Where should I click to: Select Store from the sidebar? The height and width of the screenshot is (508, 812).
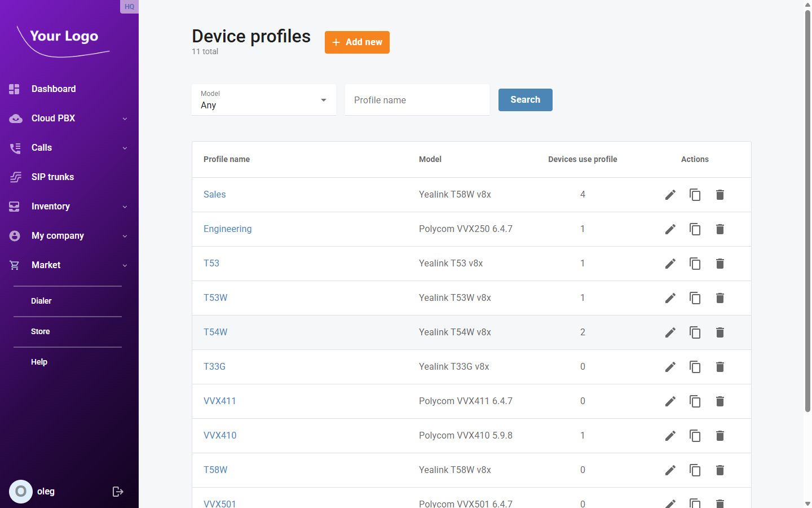pyautogui.click(x=40, y=331)
